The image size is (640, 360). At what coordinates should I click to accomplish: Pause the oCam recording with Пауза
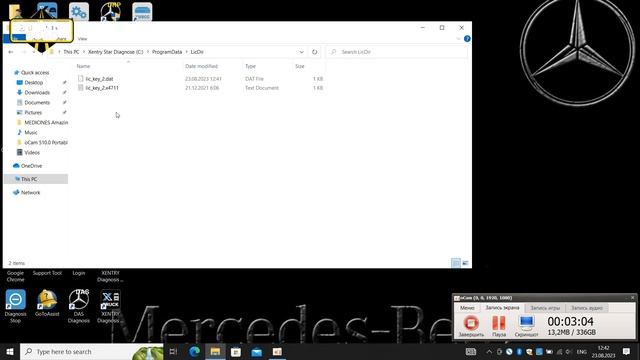click(x=499, y=326)
